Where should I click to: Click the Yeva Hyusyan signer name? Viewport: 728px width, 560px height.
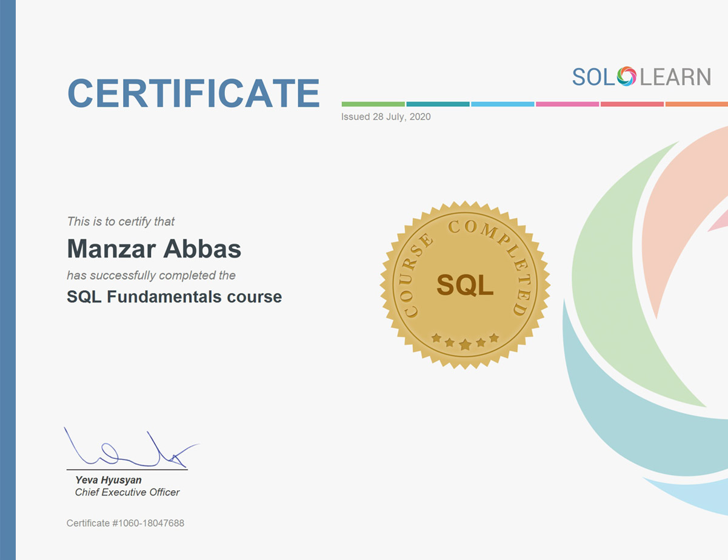pos(108,481)
